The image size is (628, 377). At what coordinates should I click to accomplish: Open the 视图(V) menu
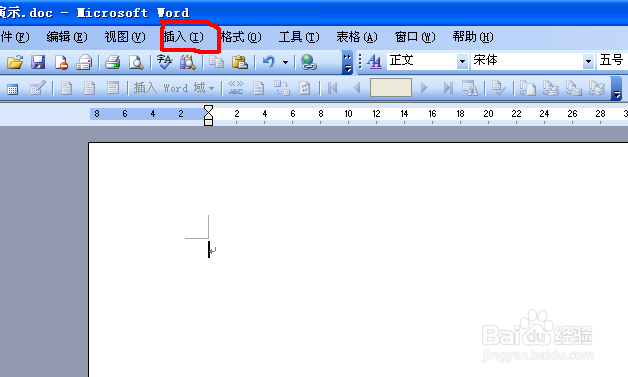pos(125,37)
